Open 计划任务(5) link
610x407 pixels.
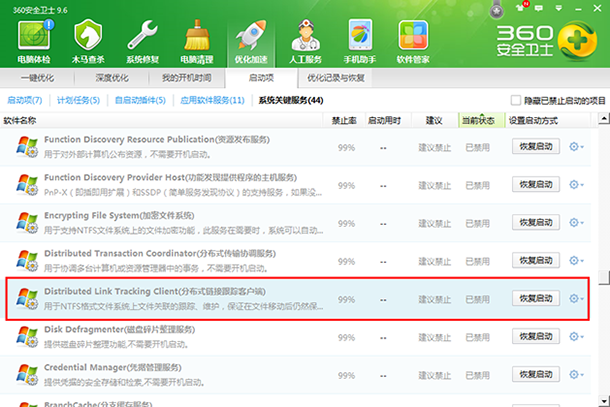pyautogui.click(x=77, y=101)
